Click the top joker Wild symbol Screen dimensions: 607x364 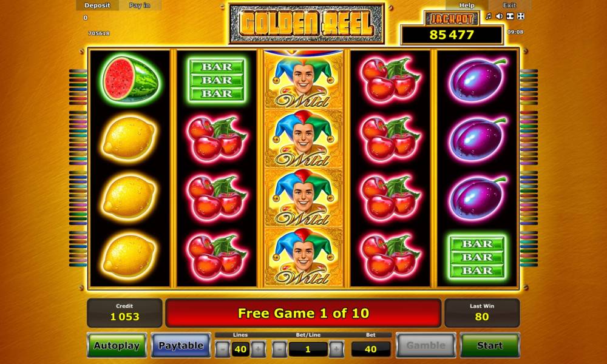point(303,81)
